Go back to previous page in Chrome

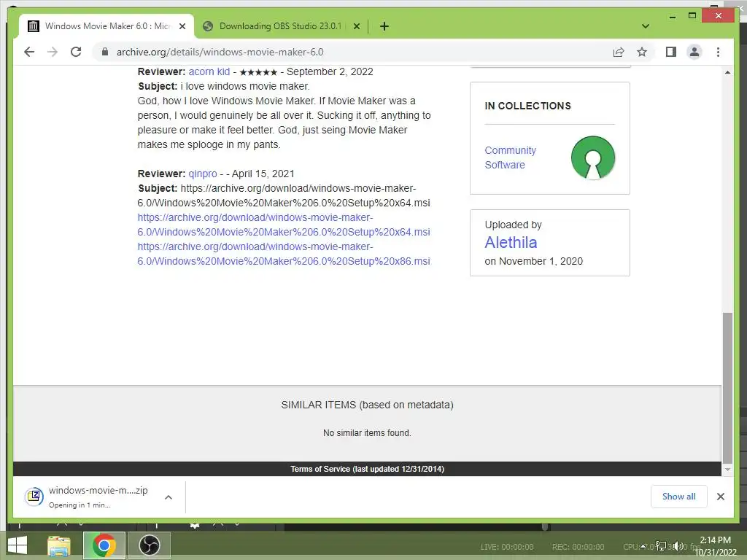pyautogui.click(x=29, y=52)
